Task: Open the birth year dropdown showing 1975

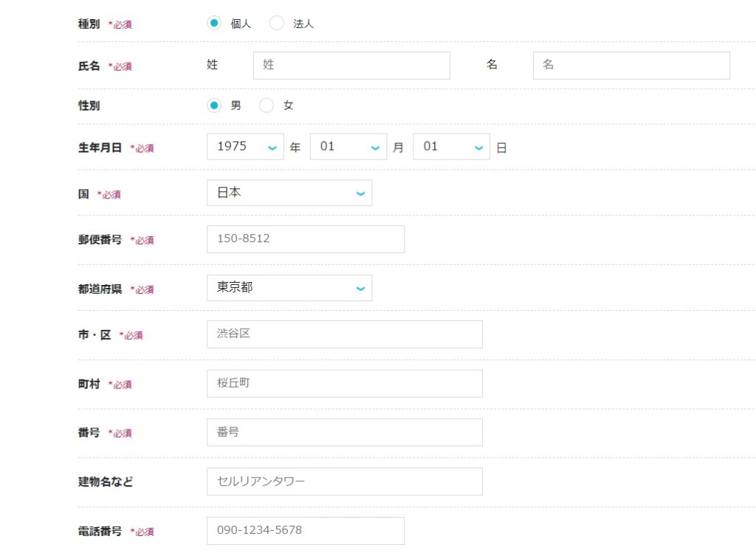Action: [245, 147]
